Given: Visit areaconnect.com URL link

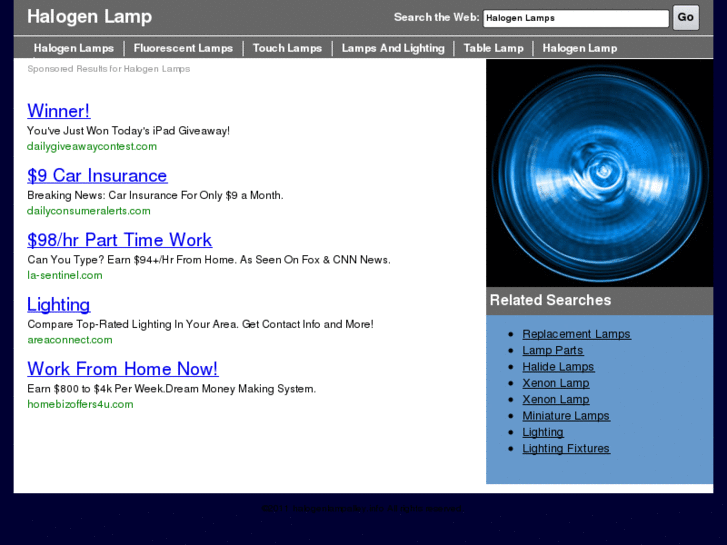Looking at the screenshot, I should coord(70,340).
